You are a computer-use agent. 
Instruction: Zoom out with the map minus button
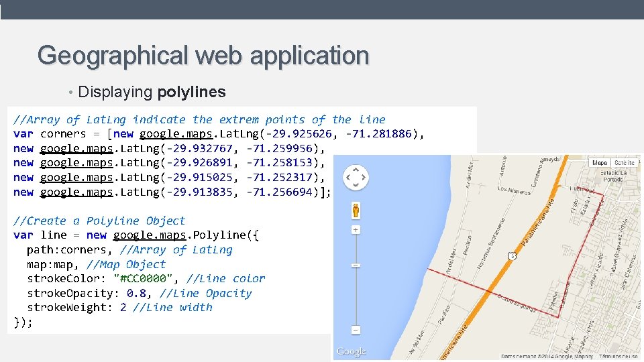tap(356, 330)
